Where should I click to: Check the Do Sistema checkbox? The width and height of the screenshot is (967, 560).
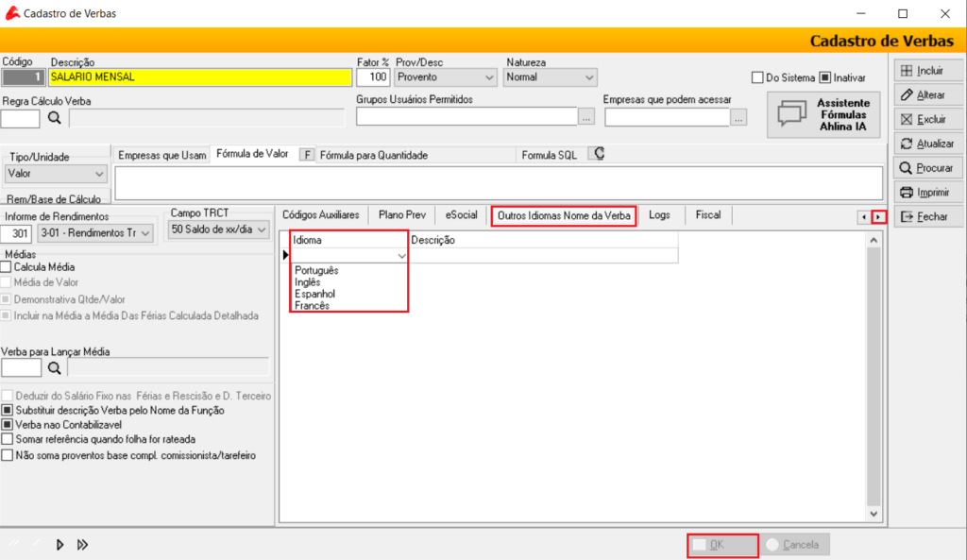coord(757,77)
